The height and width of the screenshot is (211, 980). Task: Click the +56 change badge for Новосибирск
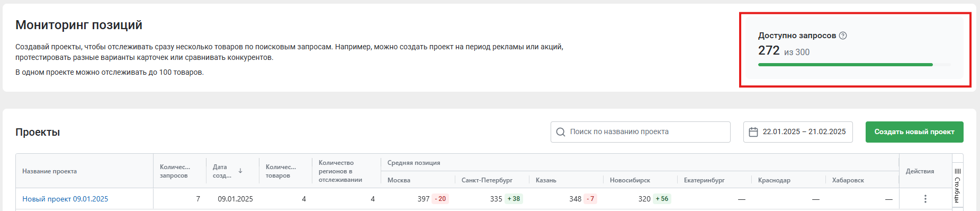point(662,199)
